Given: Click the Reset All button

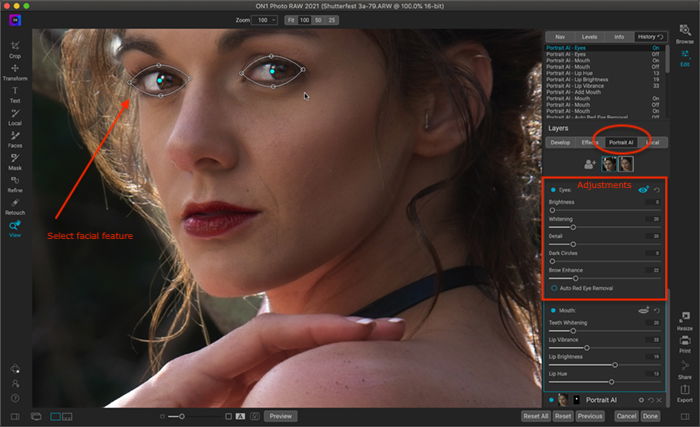Looking at the screenshot, I should [535, 416].
